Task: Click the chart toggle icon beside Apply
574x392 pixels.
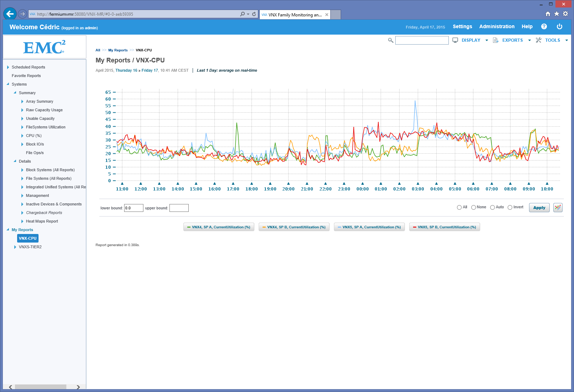Action: coord(558,208)
